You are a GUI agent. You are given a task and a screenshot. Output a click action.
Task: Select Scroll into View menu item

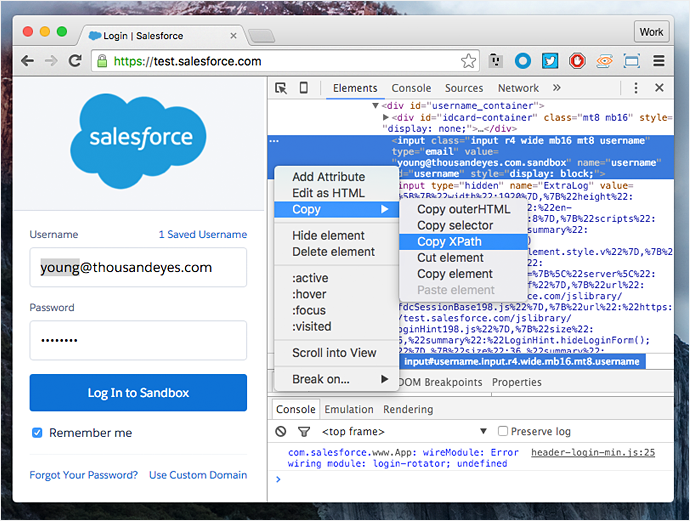(334, 353)
